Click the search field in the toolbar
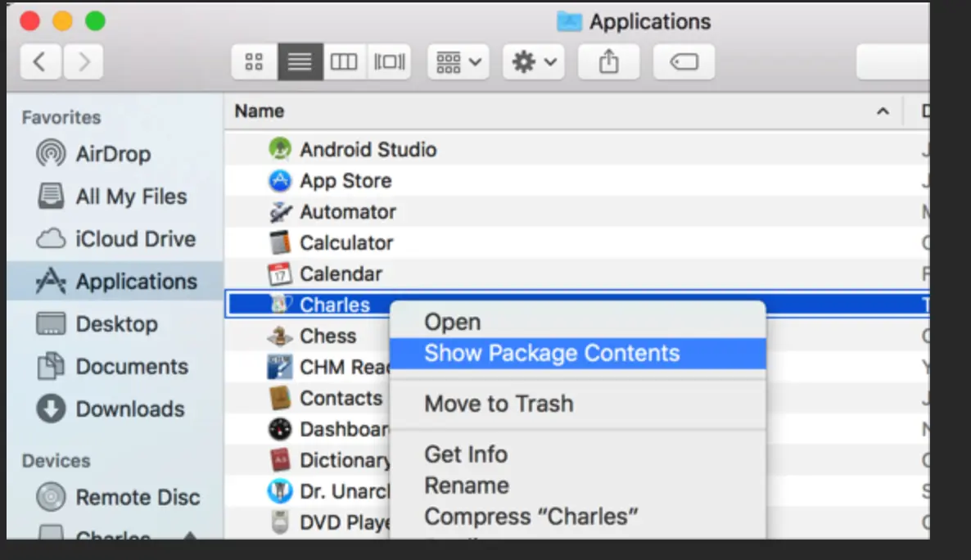Screen dimensions: 971x560 (x=893, y=61)
